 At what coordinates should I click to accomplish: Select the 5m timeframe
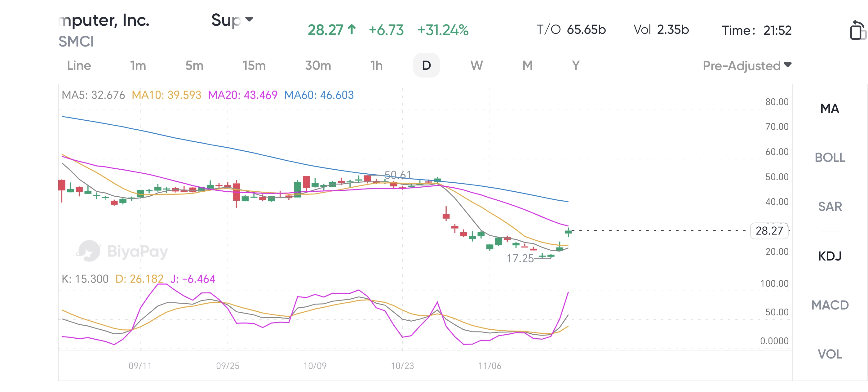click(194, 65)
